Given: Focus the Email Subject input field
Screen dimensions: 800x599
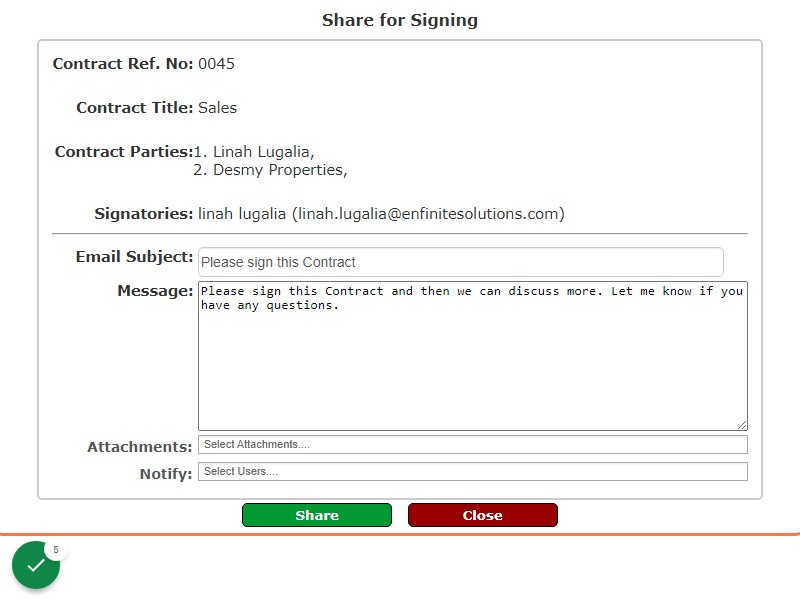Looking at the screenshot, I should [x=461, y=262].
